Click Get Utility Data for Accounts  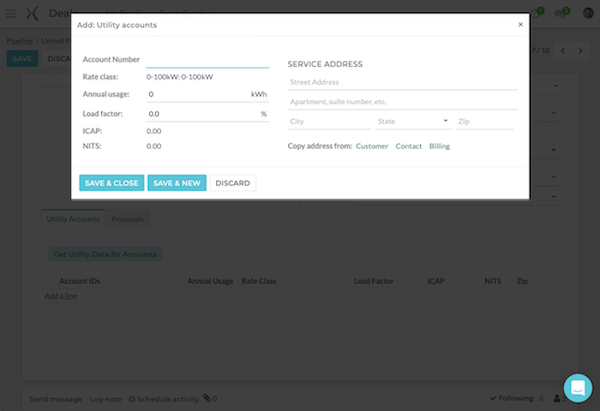click(105, 254)
